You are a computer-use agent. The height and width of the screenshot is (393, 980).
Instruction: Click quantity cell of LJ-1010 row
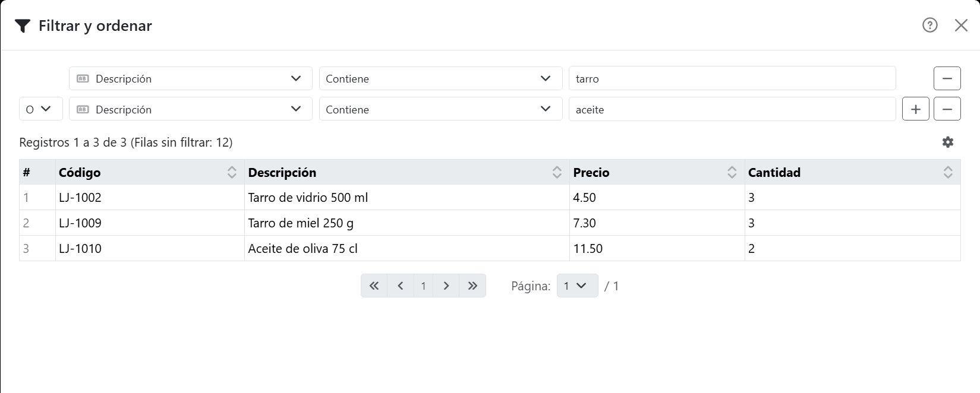tap(852, 249)
